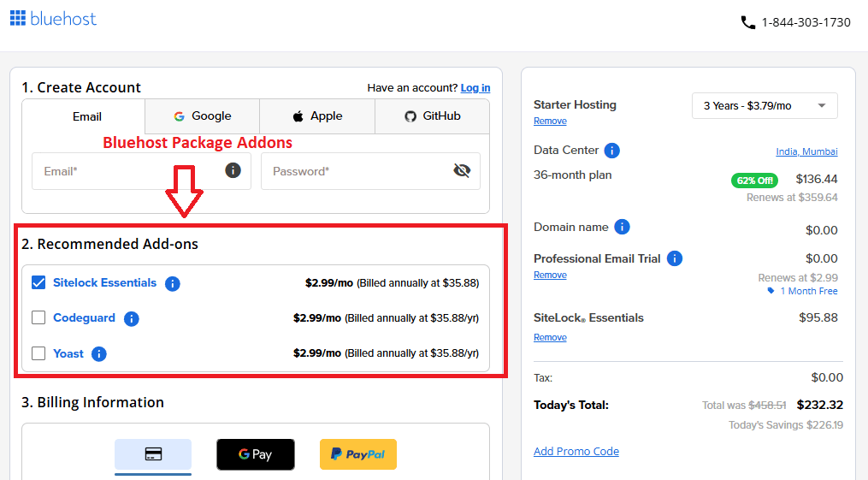Screen dimensions: 868x480
Task: Switch to the Apple sign-up tab
Action: [x=317, y=116]
